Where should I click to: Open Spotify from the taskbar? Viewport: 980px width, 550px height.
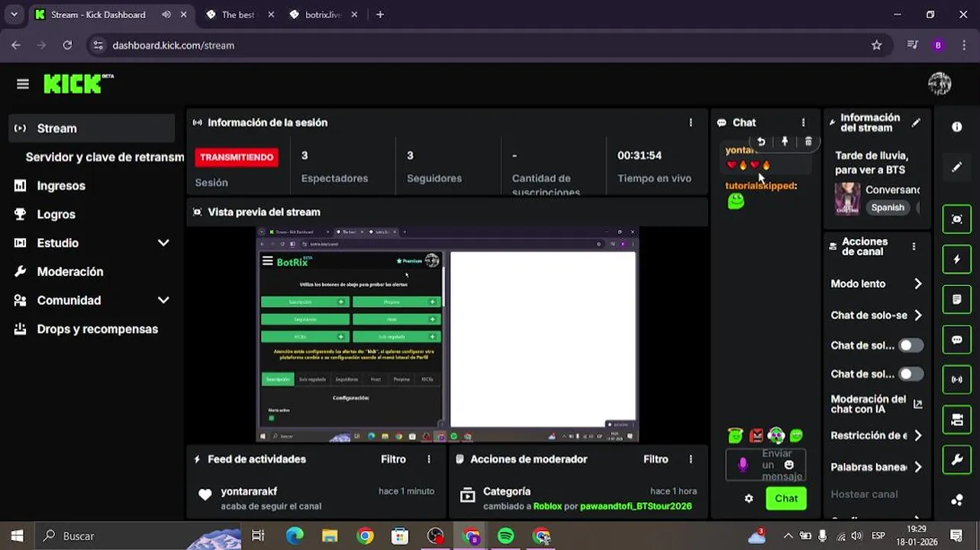coord(505,536)
